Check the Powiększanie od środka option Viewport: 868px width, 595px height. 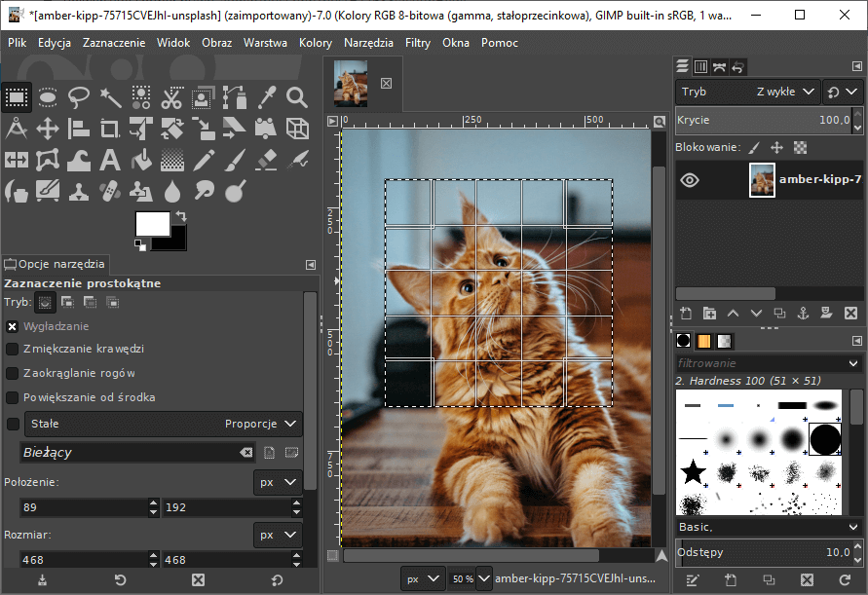point(13,397)
